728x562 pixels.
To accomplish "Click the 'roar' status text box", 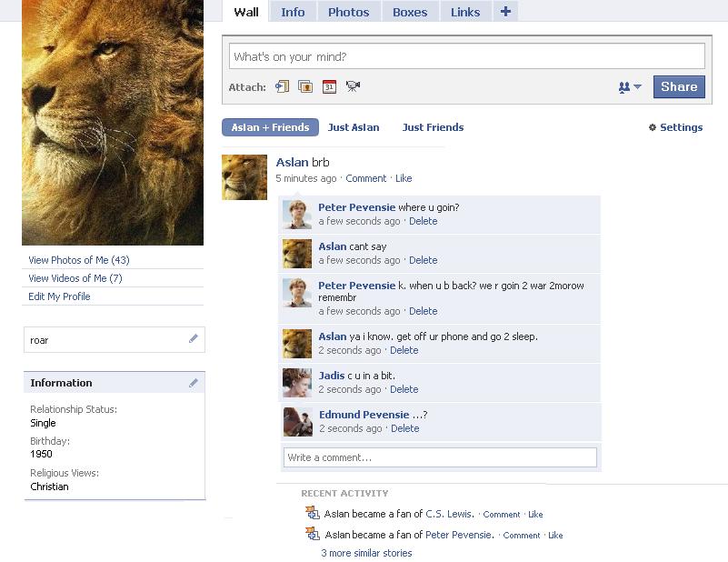I will tap(115, 339).
